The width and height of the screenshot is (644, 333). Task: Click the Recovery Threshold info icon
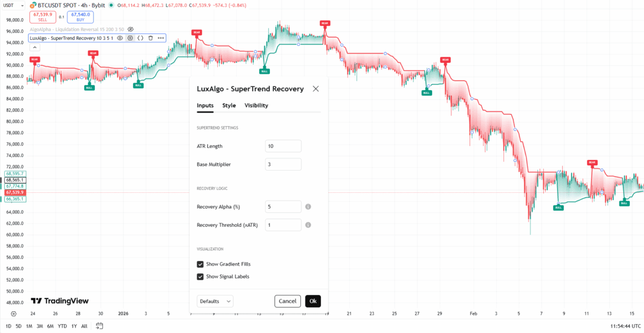click(x=308, y=225)
